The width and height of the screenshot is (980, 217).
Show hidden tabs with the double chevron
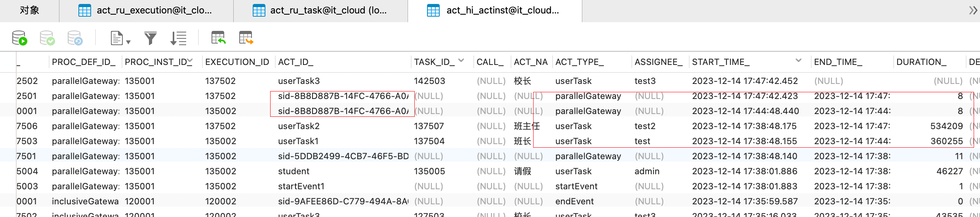click(x=973, y=10)
